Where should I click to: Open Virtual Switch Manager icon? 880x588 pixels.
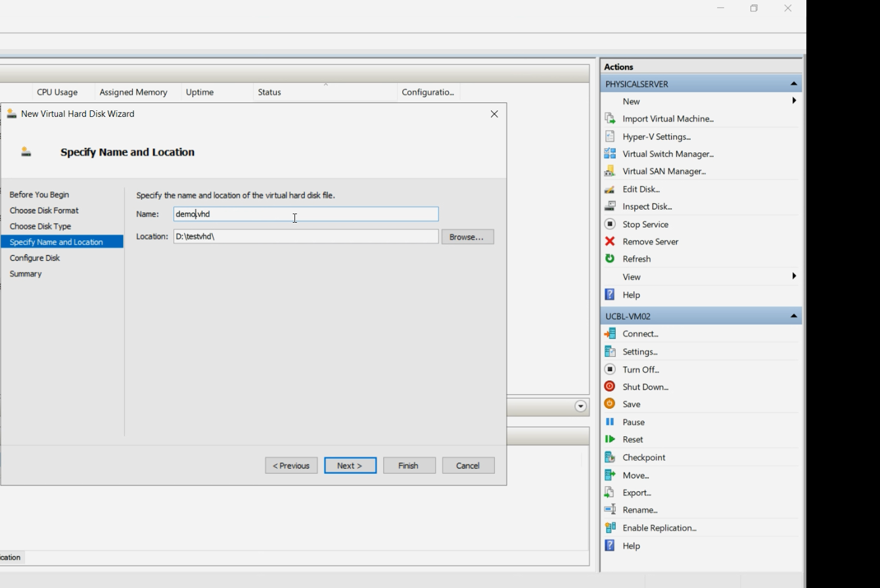click(x=610, y=154)
